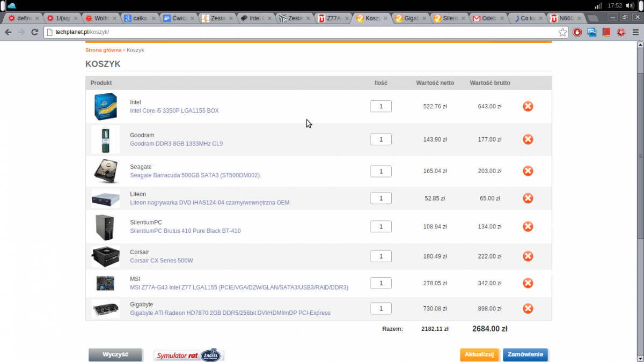Screen dimensions: 644x362
Task: Click quantity field for Intel Core i5
Action: click(381, 106)
